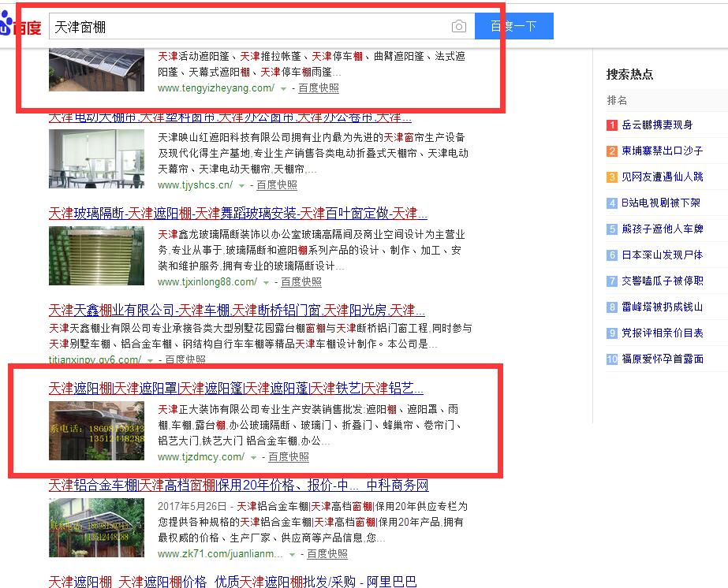Expand dropdown arrow next to www.tjzdmcy.com
This screenshot has height=588, width=728.
pyautogui.click(x=253, y=458)
